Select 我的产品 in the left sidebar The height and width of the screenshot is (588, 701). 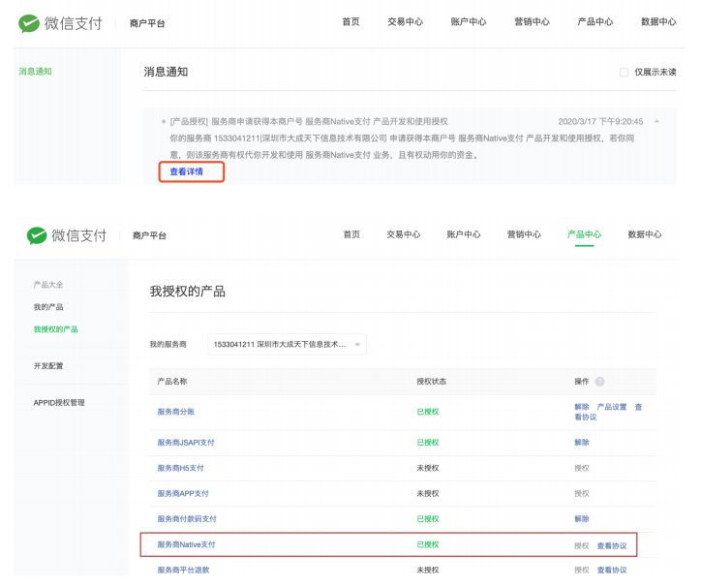(48, 307)
